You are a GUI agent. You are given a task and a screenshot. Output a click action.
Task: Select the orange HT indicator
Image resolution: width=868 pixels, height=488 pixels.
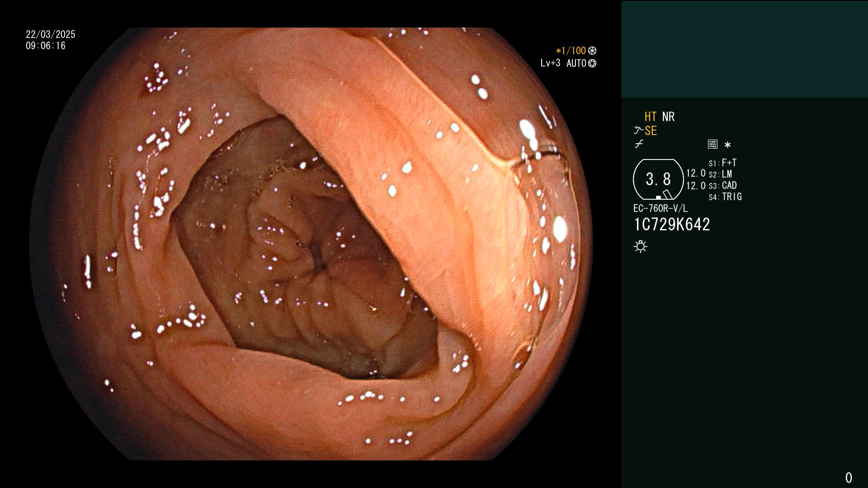[x=651, y=117]
